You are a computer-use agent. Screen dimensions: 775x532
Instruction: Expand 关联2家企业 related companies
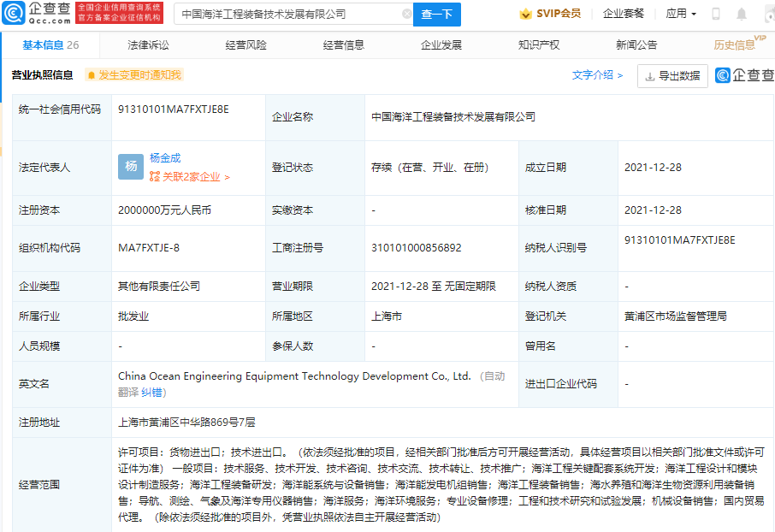tap(190, 177)
